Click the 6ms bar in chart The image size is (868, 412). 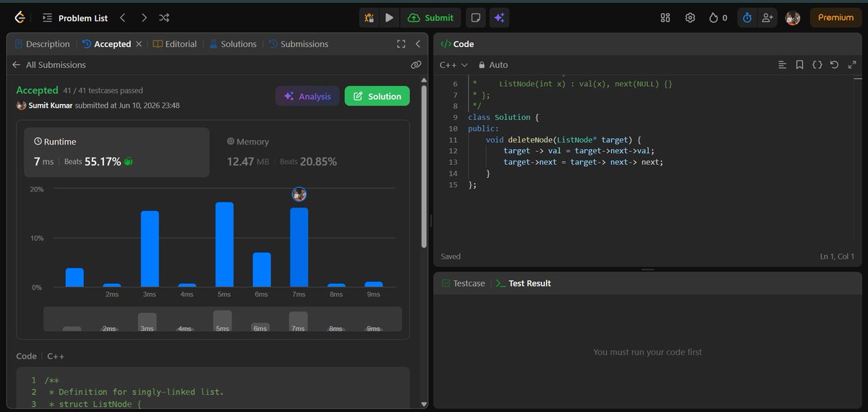[x=262, y=270]
